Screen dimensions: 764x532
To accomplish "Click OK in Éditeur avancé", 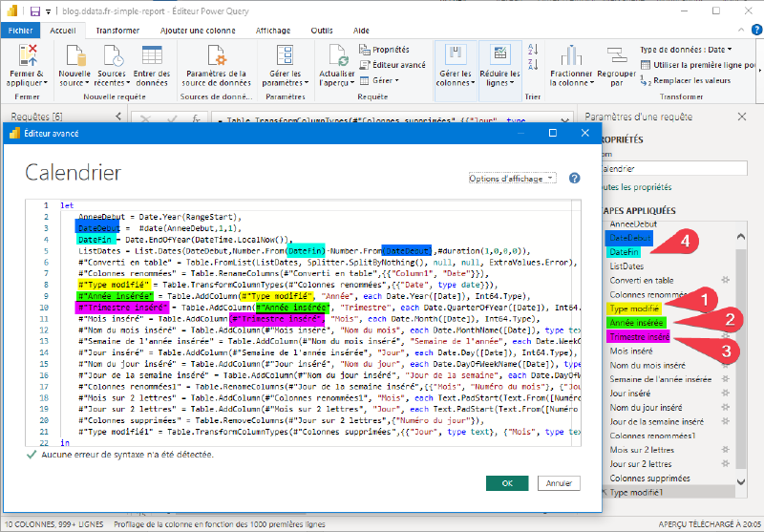I will click(507, 483).
